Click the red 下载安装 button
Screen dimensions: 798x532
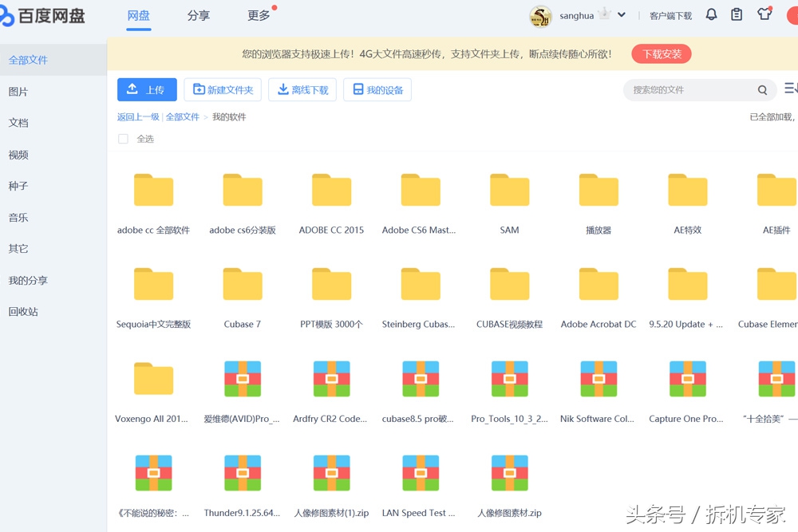pos(661,54)
